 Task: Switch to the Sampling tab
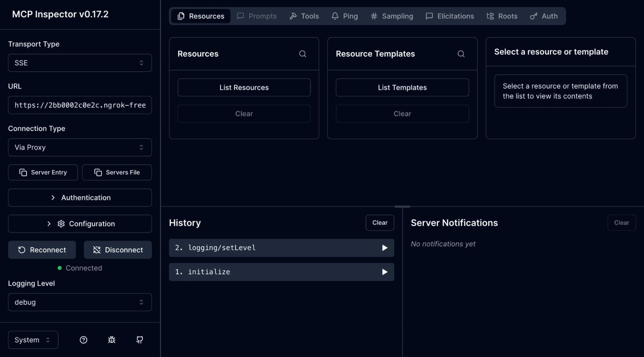tap(392, 16)
